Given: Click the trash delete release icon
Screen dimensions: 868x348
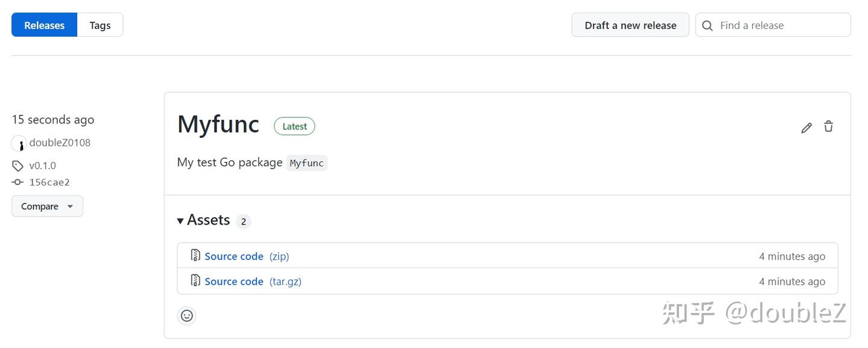Looking at the screenshot, I should point(829,126).
